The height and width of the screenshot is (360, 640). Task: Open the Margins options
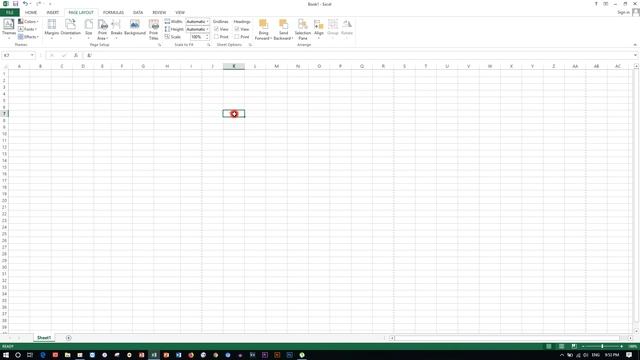52,29
